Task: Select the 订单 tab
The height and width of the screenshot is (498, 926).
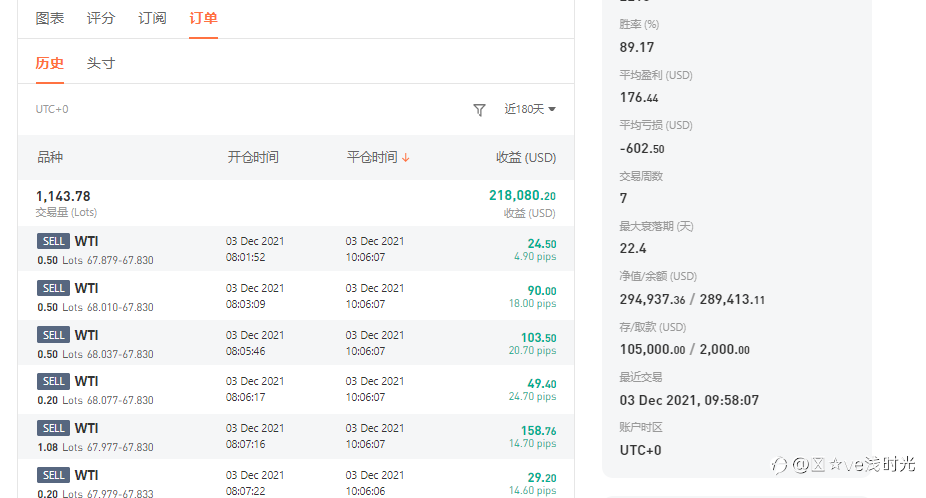Action: [x=203, y=18]
